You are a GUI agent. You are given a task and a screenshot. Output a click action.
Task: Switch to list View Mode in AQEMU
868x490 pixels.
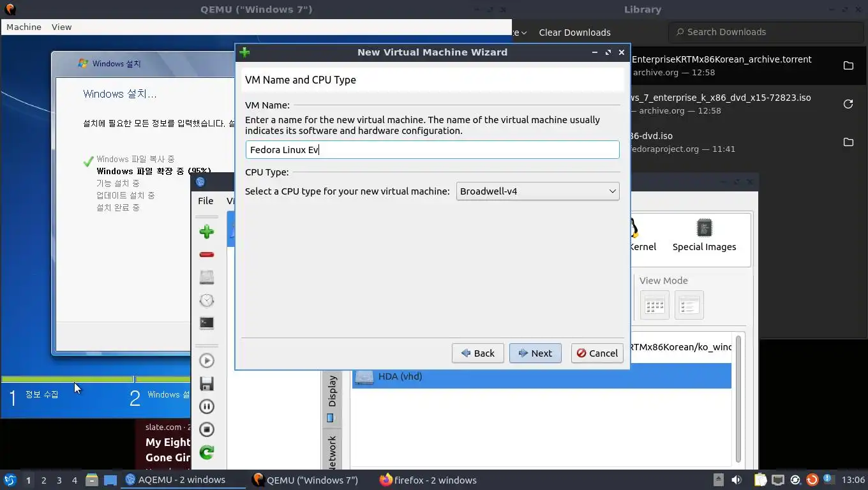(x=689, y=305)
